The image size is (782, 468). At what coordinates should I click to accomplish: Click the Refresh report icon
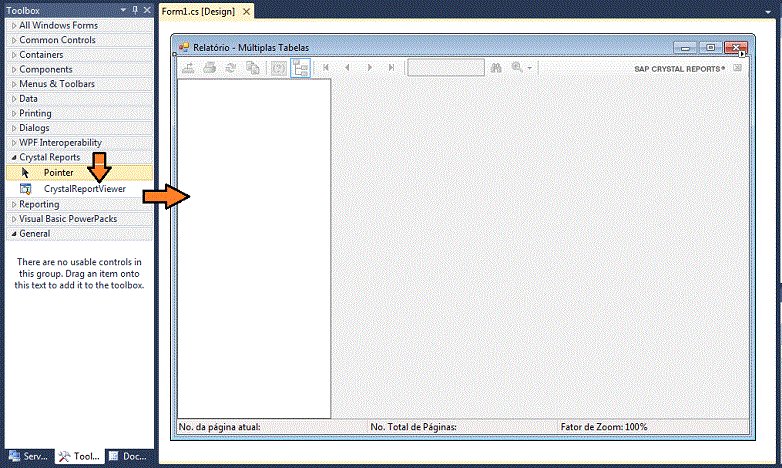tap(230, 68)
